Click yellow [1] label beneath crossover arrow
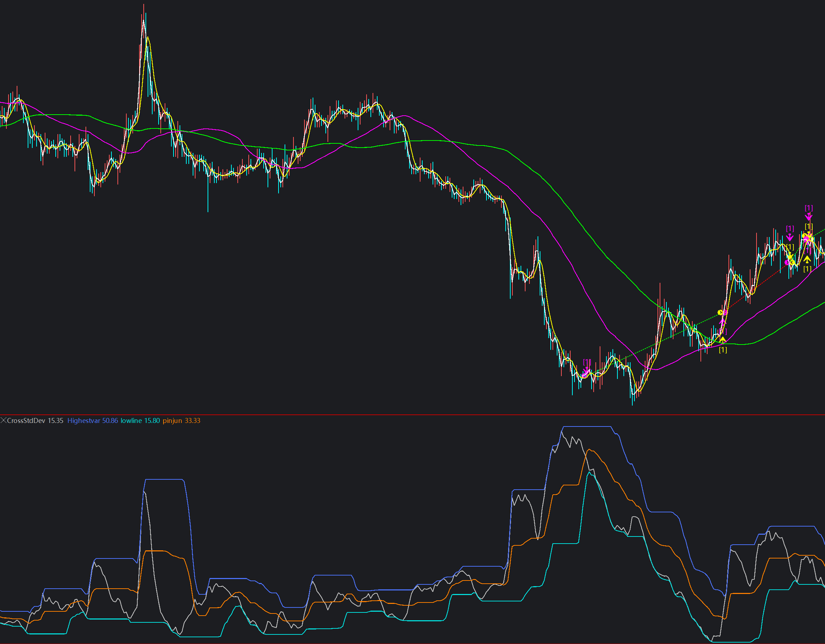825x644 pixels. point(723,350)
